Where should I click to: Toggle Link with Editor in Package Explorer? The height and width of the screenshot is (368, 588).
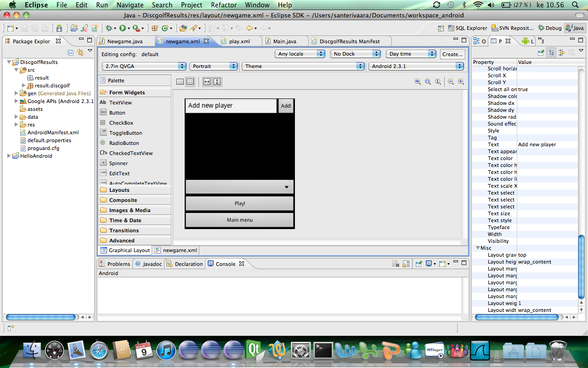(80, 52)
